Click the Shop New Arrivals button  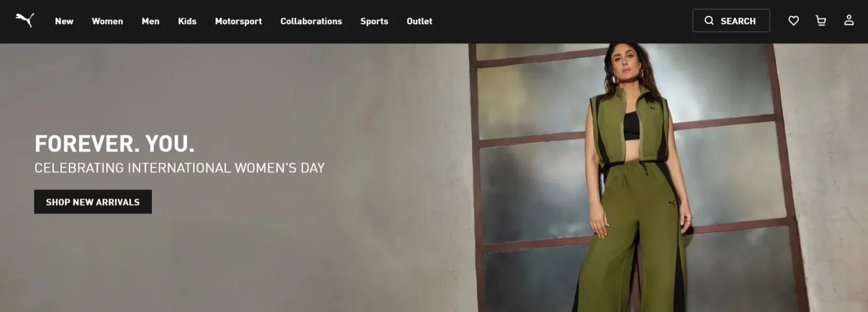tap(93, 202)
